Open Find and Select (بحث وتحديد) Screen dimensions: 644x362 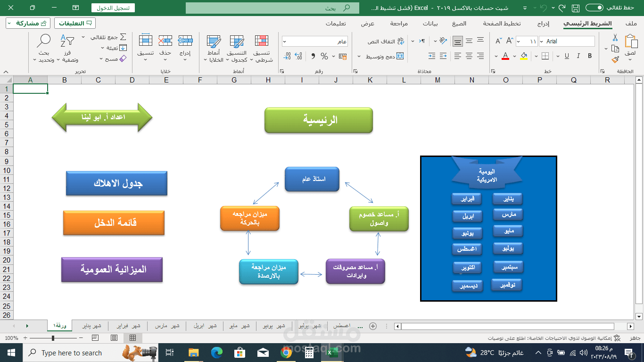43,49
